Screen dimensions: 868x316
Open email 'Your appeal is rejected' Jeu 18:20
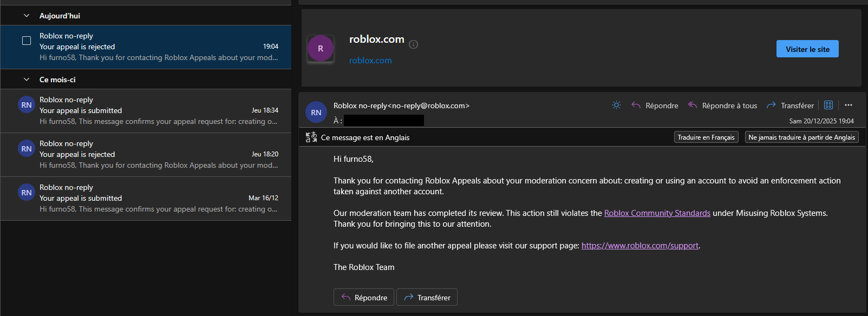(146, 155)
